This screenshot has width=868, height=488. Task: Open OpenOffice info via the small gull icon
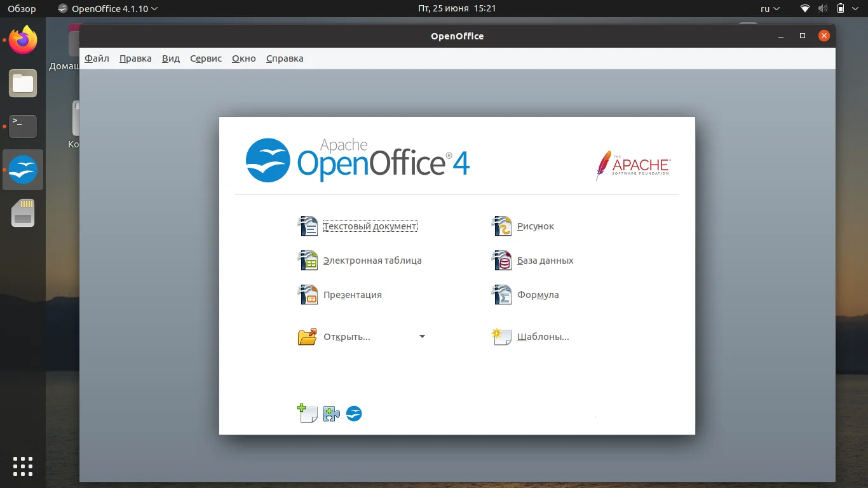[354, 414]
